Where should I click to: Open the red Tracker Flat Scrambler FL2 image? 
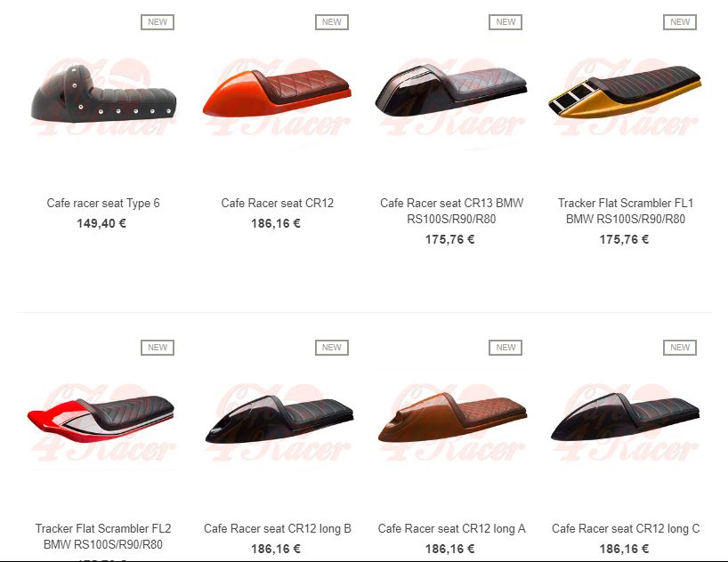(x=102, y=420)
